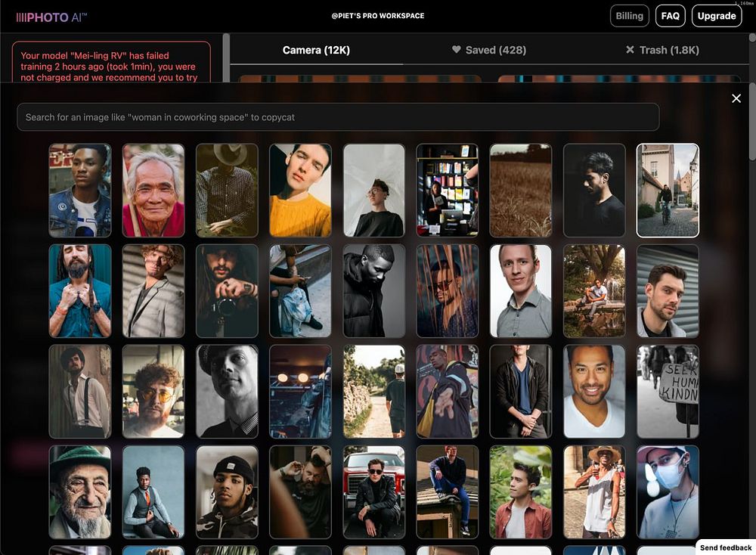The height and width of the screenshot is (555, 756).
Task: Select the young man in denim jacket photo
Action: point(80,191)
